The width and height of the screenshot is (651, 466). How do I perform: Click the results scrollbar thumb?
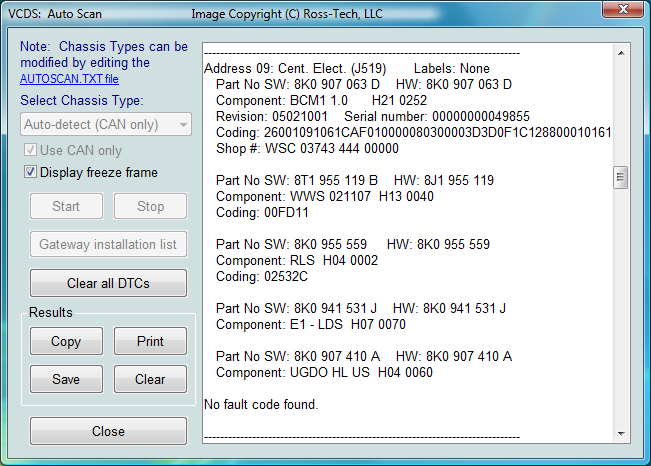pos(621,177)
